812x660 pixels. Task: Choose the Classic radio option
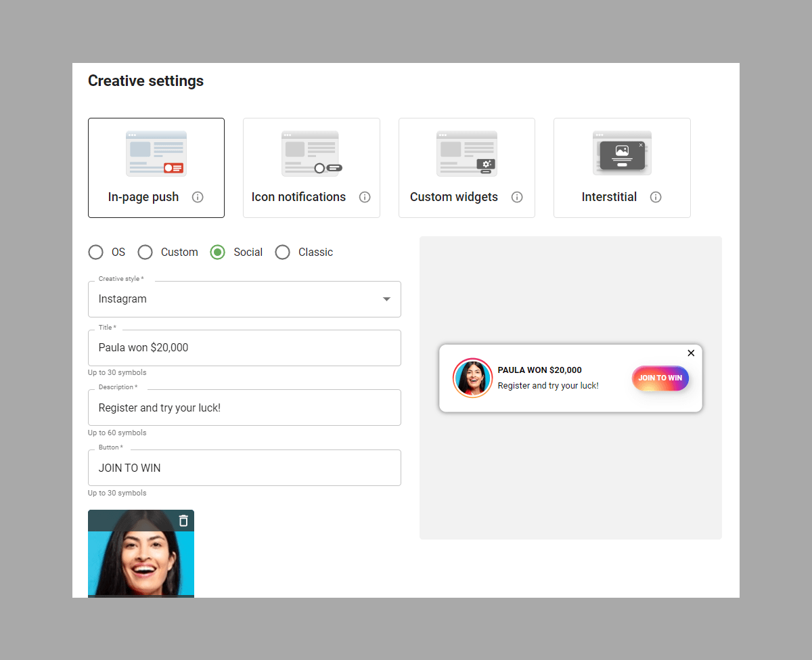(x=283, y=252)
